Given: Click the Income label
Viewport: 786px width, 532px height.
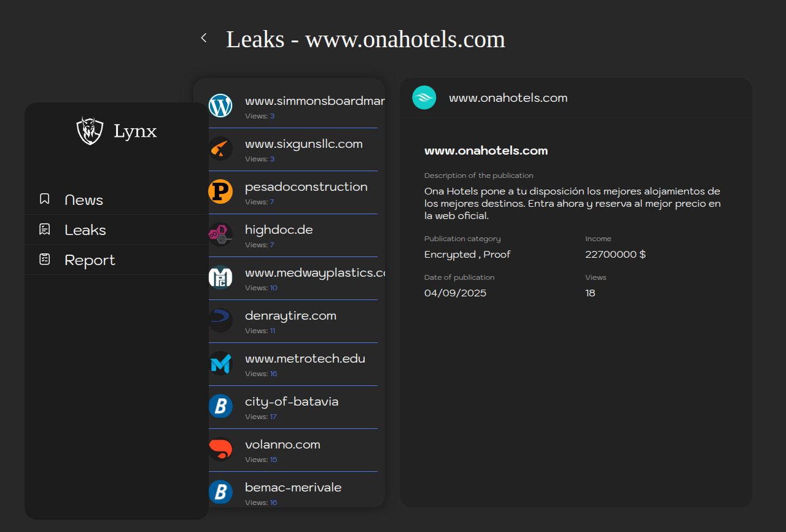Looking at the screenshot, I should click(598, 239).
